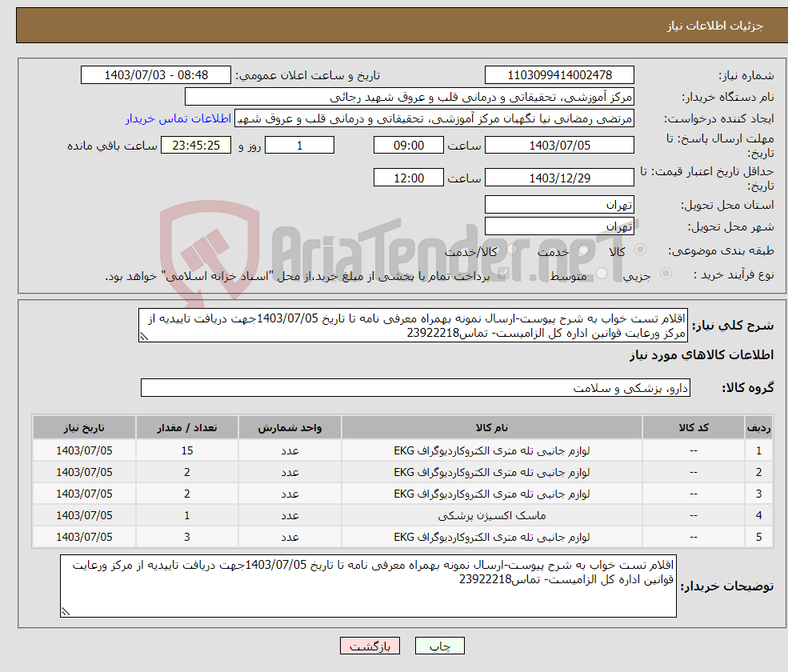Click quantity 3 in row 5
This screenshot has height=672, width=788.
(187, 537)
